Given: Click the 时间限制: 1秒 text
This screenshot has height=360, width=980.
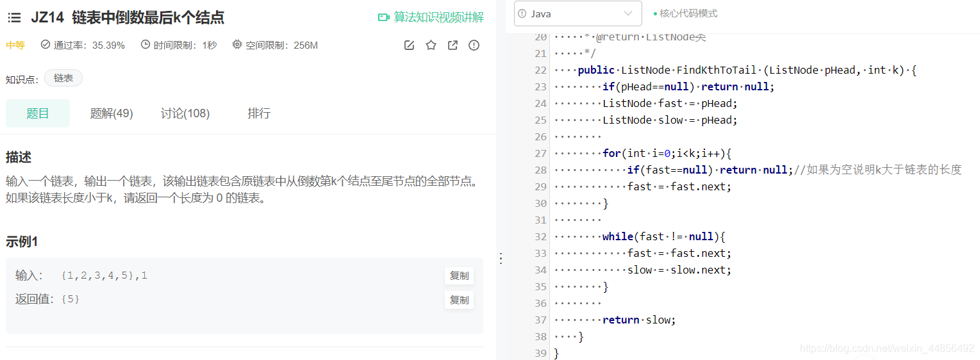Looking at the screenshot, I should click(x=185, y=45).
